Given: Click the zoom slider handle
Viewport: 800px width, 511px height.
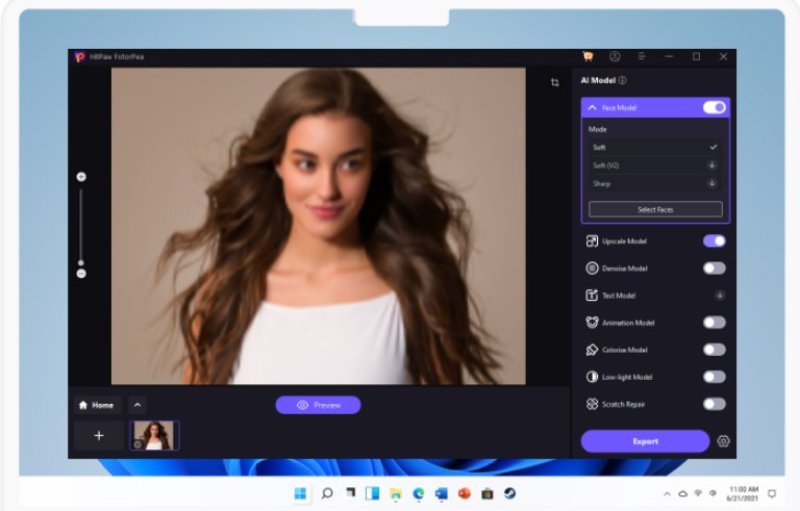Looking at the screenshot, I should [x=81, y=263].
